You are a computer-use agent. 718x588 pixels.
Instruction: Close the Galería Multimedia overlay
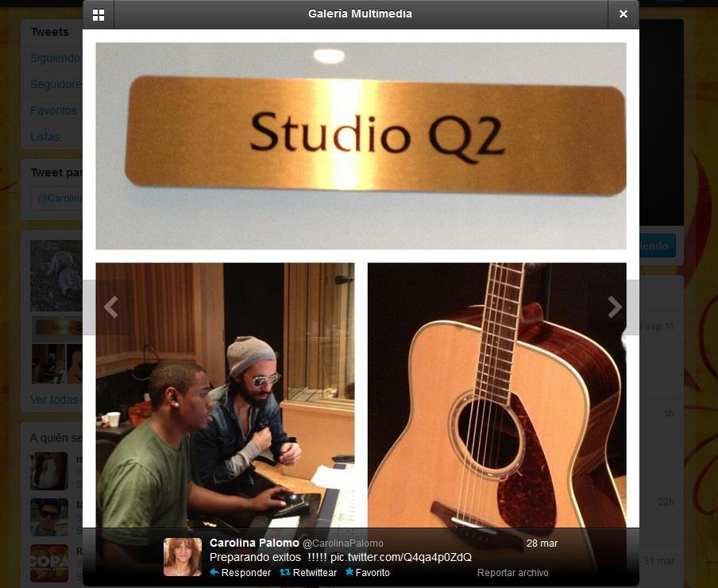coord(623,14)
